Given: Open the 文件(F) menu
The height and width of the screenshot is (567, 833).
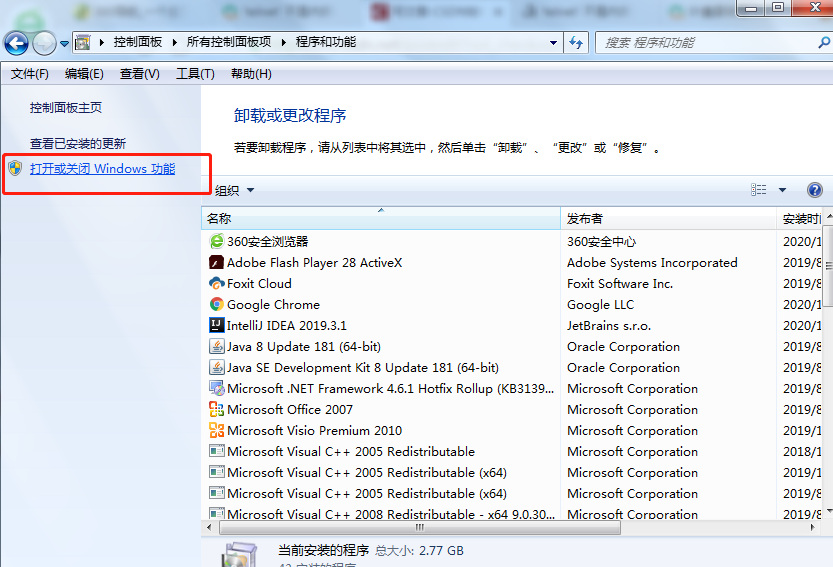Looking at the screenshot, I should 30,74.
